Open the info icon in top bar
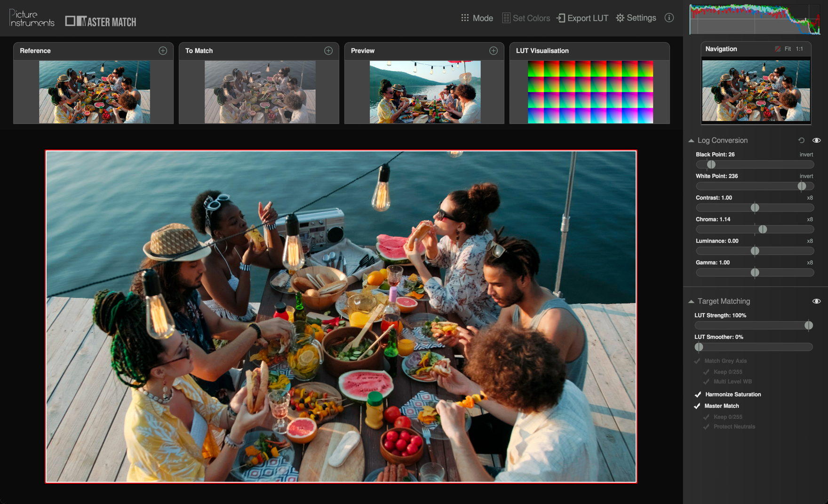Viewport: 828px width, 504px height. coord(669,18)
